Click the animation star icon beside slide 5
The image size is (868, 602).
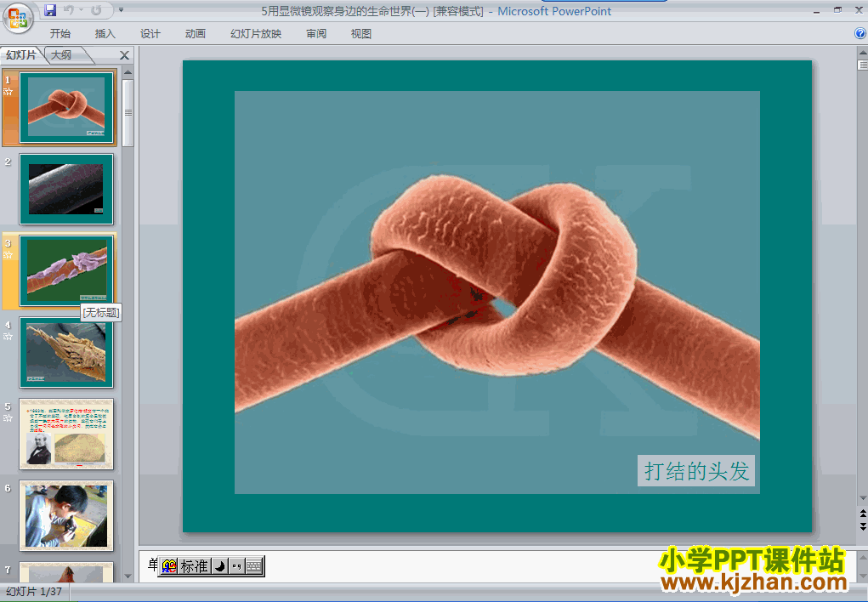coord(8,418)
